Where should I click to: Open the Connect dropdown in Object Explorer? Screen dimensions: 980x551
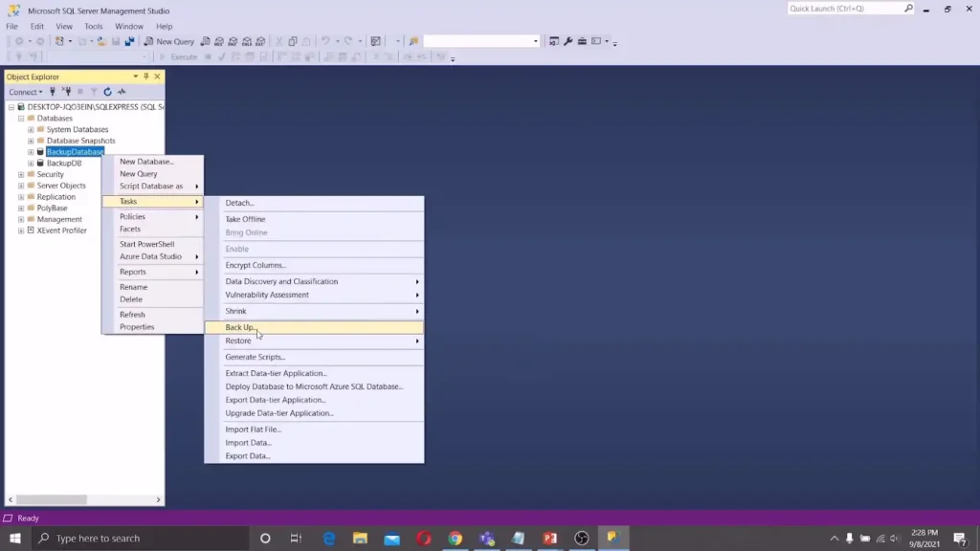[26, 92]
